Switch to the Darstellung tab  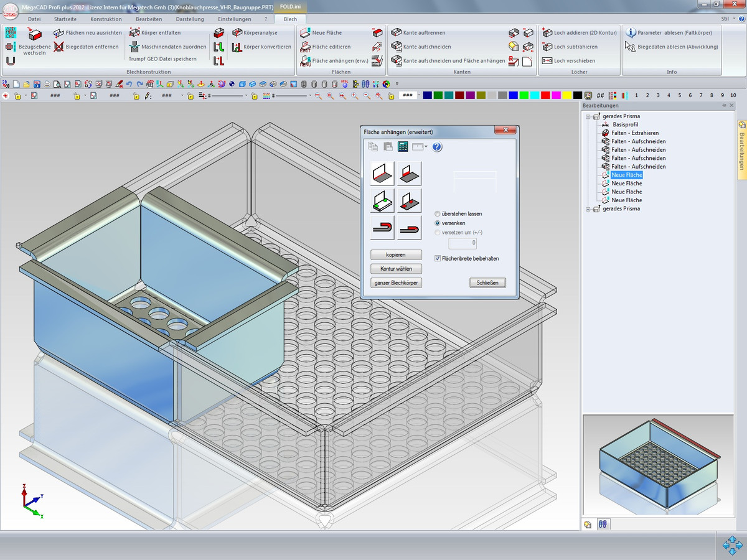[x=190, y=19]
